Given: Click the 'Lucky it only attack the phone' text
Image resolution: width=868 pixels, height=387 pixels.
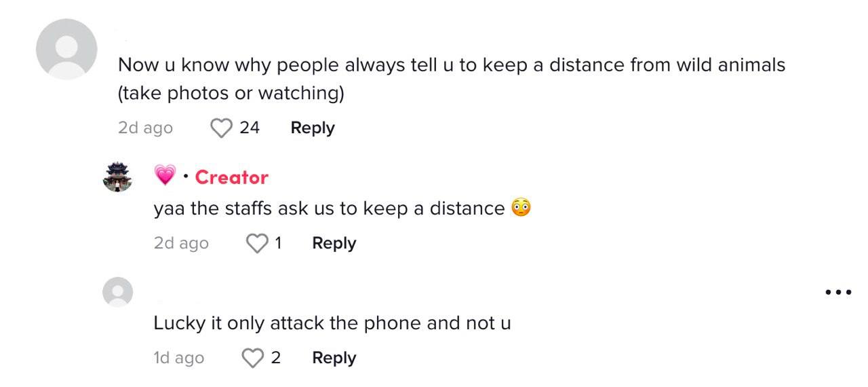Looking at the screenshot, I should coord(332,323).
